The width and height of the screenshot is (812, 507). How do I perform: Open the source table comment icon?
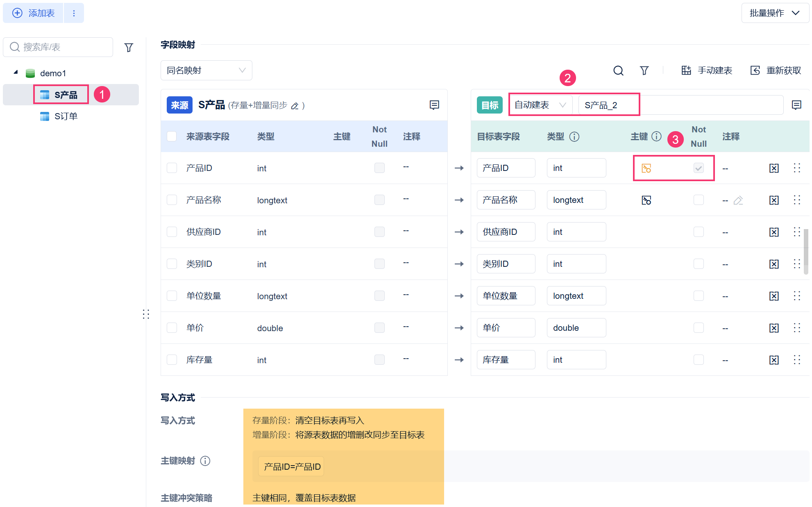click(x=434, y=105)
